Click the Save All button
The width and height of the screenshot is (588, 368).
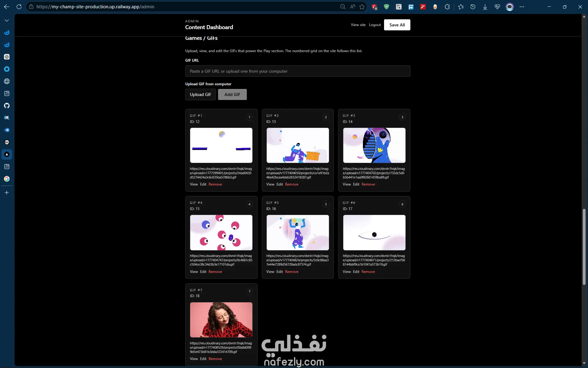coord(397,25)
